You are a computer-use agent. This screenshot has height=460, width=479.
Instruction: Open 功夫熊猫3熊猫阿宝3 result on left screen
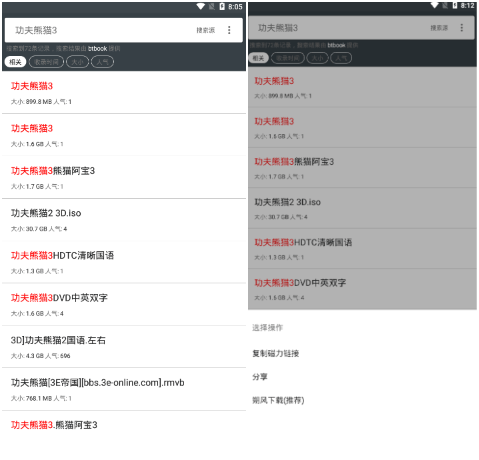pos(124,177)
